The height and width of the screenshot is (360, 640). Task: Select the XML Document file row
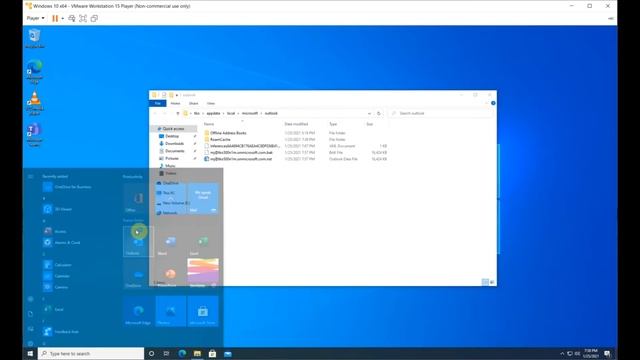click(x=295, y=146)
